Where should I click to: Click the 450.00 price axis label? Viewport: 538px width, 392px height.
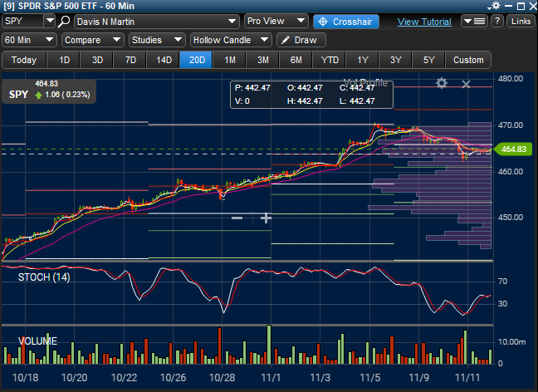pyautogui.click(x=511, y=218)
